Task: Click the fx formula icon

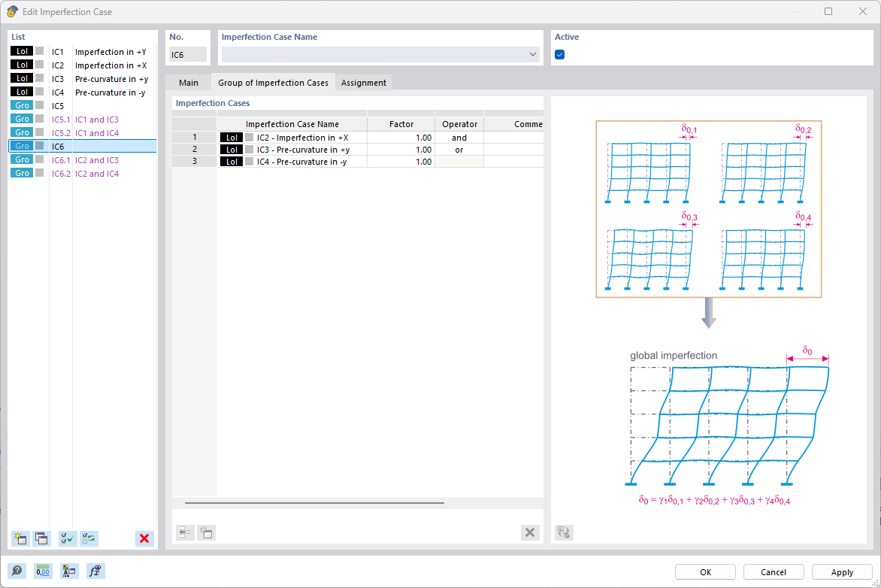Action: pos(95,571)
